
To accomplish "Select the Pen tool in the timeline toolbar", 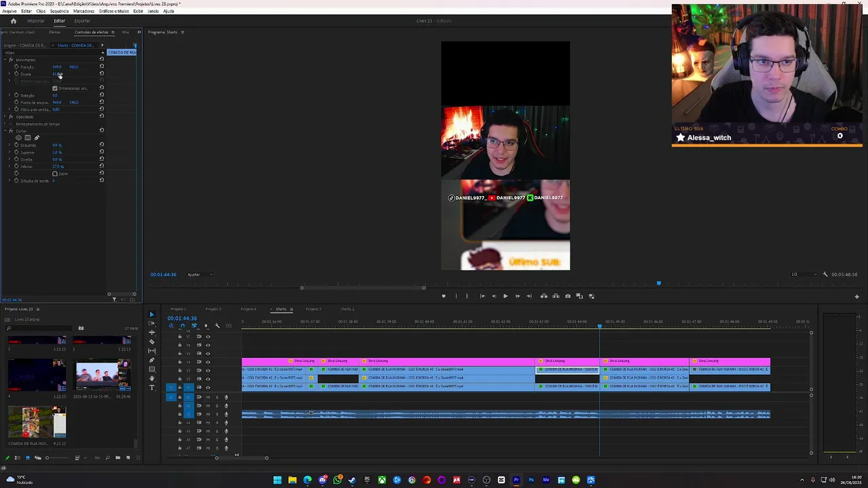I will 152,360.
